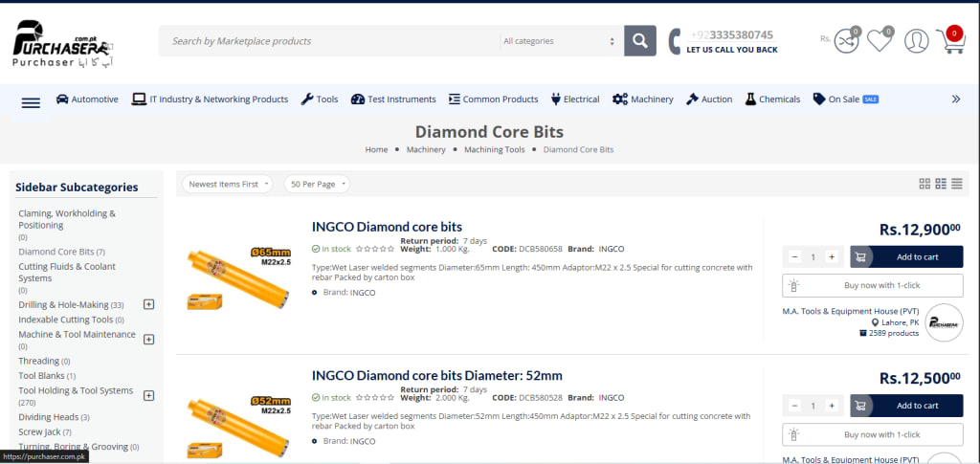980x464 pixels.
Task: Open the On Sale menu
Action: tap(846, 99)
